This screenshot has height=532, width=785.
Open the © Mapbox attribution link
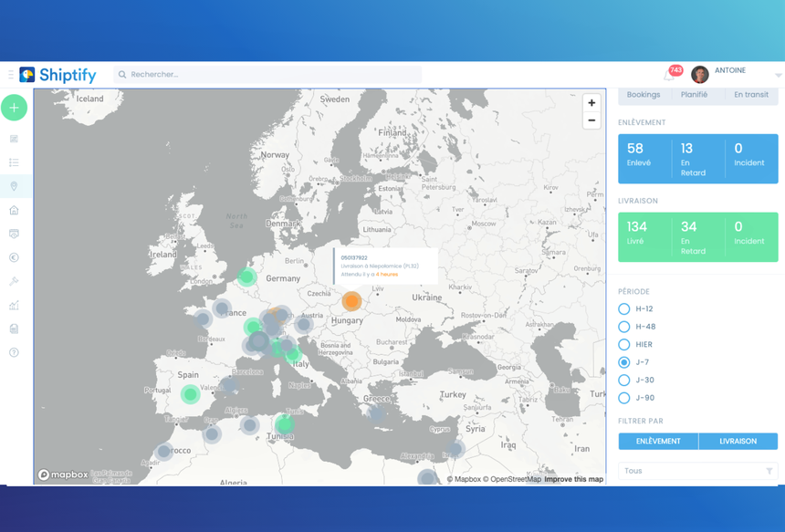point(464,479)
